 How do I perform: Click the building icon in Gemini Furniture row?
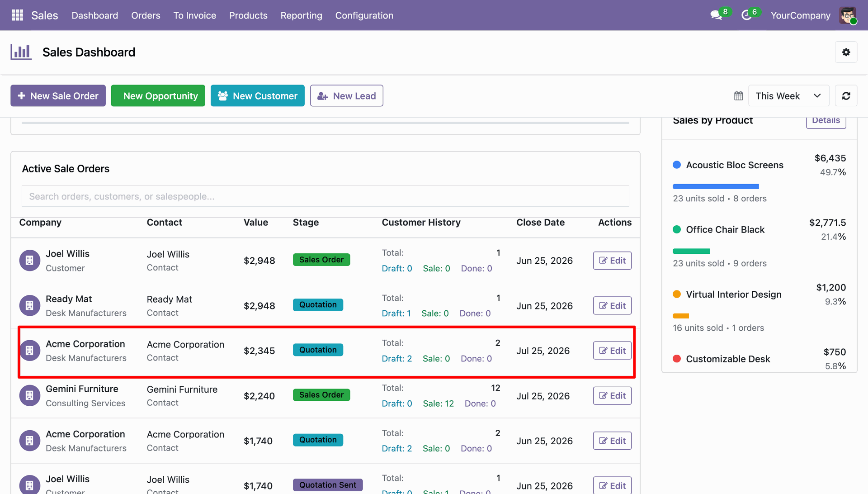pos(29,396)
